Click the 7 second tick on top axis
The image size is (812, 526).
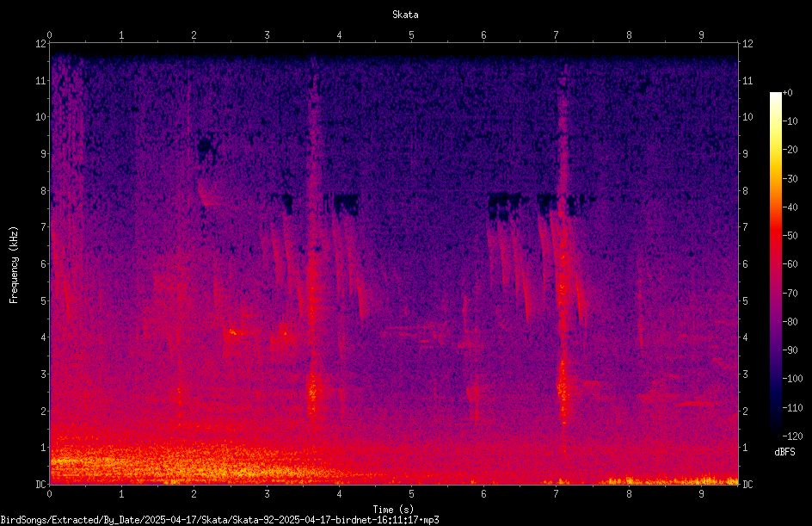(557, 35)
